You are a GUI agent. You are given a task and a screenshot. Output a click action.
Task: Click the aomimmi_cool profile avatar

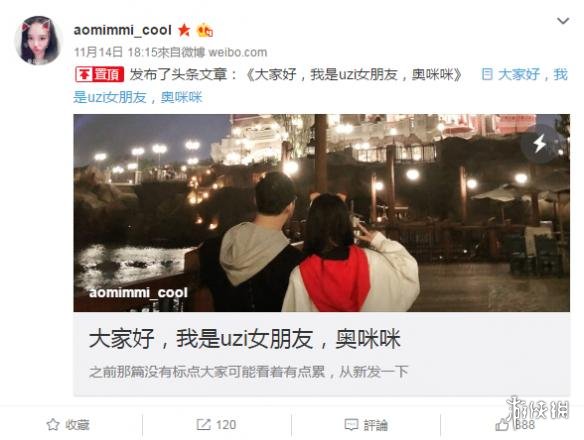[38, 40]
